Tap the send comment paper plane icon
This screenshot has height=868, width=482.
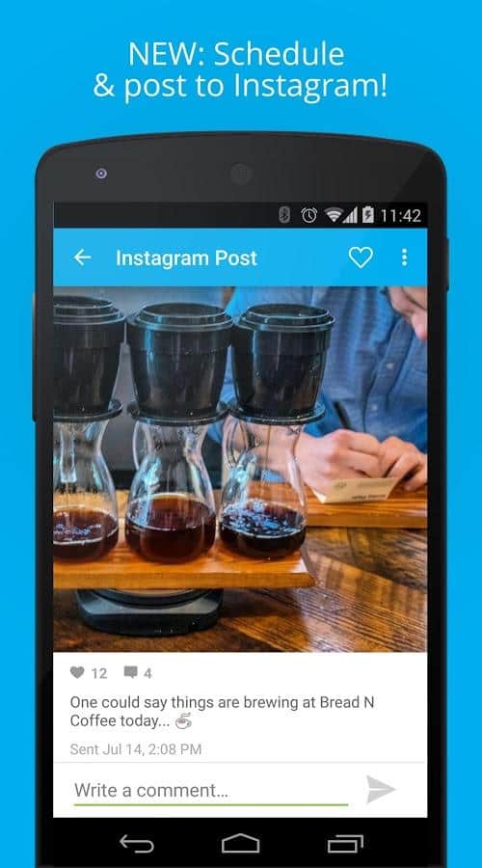pyautogui.click(x=381, y=789)
